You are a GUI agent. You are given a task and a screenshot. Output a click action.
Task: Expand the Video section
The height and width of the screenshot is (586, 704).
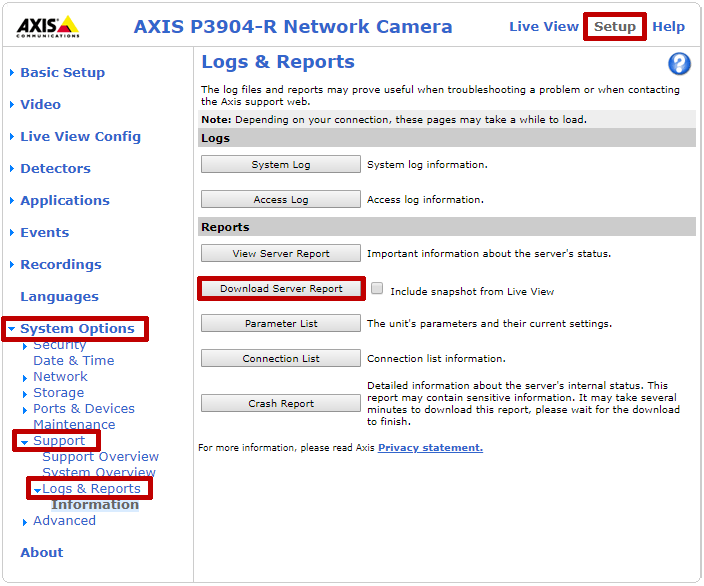coord(40,104)
